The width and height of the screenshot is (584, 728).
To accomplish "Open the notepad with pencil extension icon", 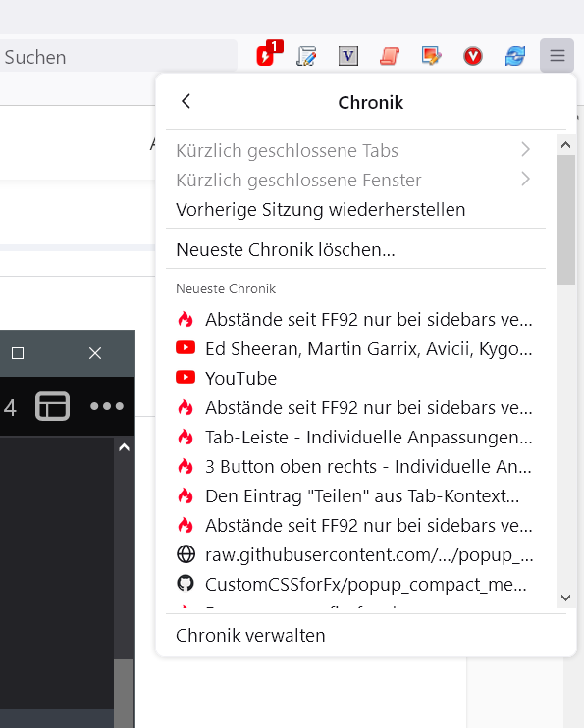I will click(306, 56).
